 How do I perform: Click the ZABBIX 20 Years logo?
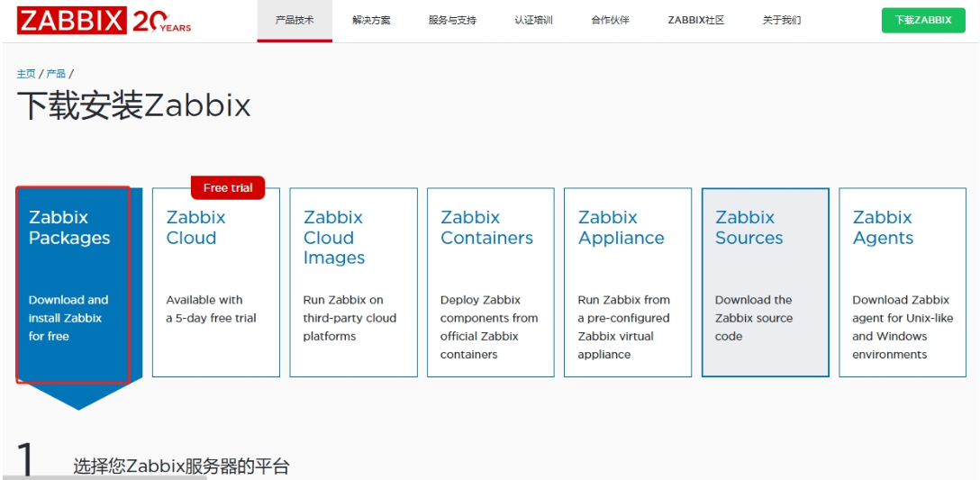[x=104, y=21]
